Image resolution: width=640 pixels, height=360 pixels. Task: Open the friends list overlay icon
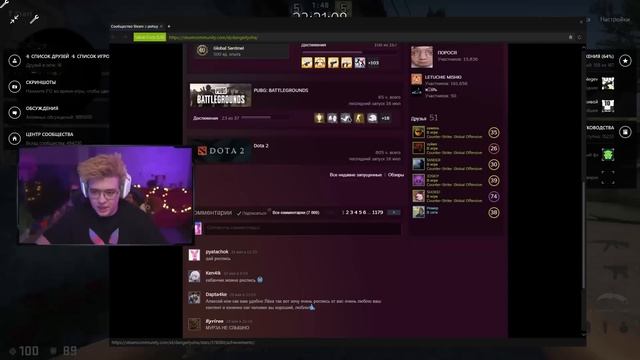[15, 61]
